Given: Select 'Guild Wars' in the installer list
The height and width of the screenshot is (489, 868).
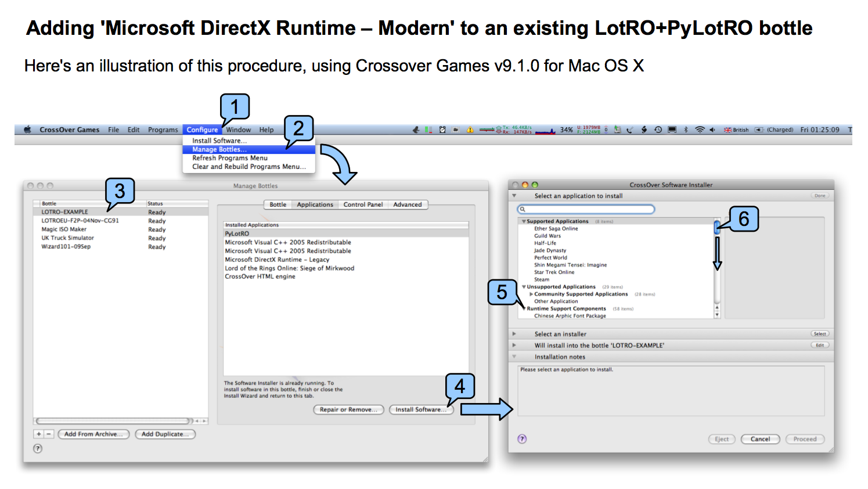Looking at the screenshot, I should 548,236.
